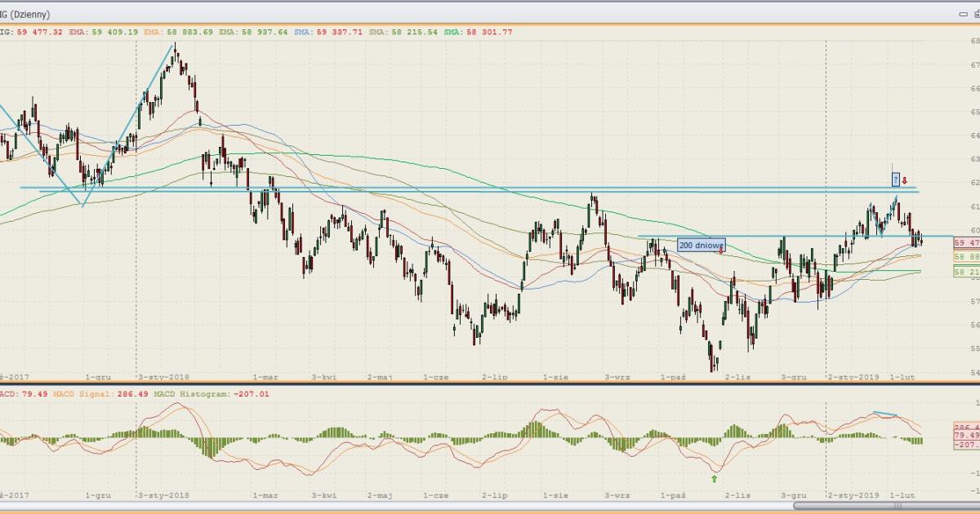This screenshot has height=514, width=980.
Task: Select the "200 dniowe" text annotation
Action: (700, 245)
